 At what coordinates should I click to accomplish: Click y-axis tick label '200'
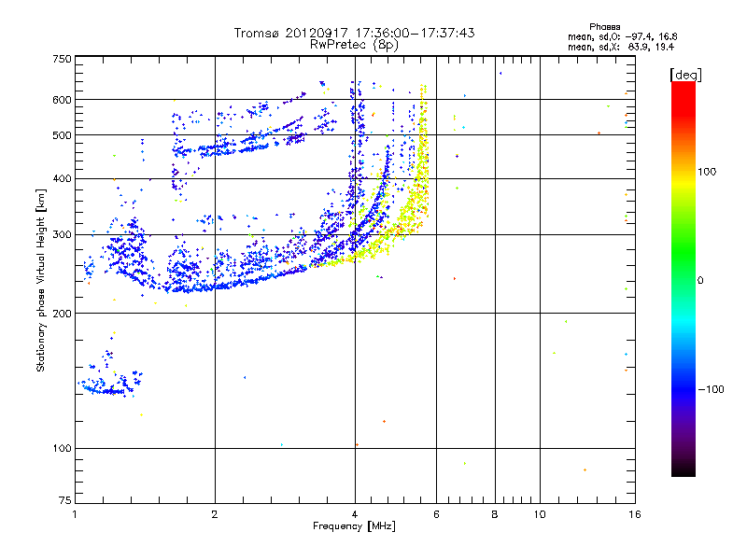coord(62,314)
